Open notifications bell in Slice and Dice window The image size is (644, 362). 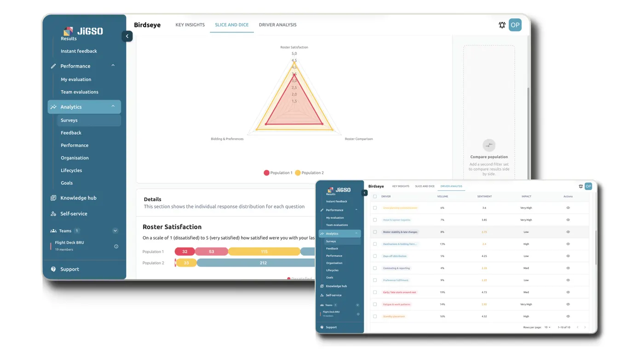(502, 25)
